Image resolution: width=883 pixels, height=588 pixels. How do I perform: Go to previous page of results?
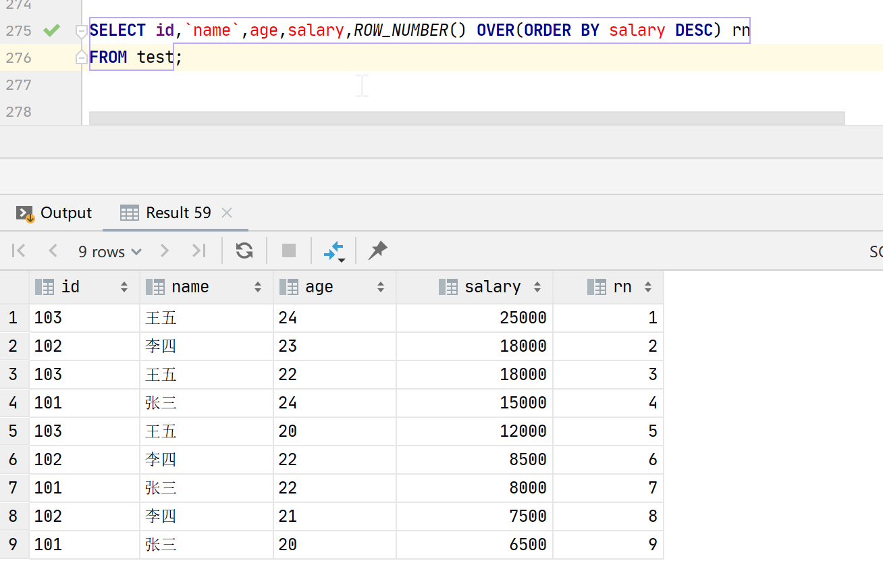click(53, 251)
